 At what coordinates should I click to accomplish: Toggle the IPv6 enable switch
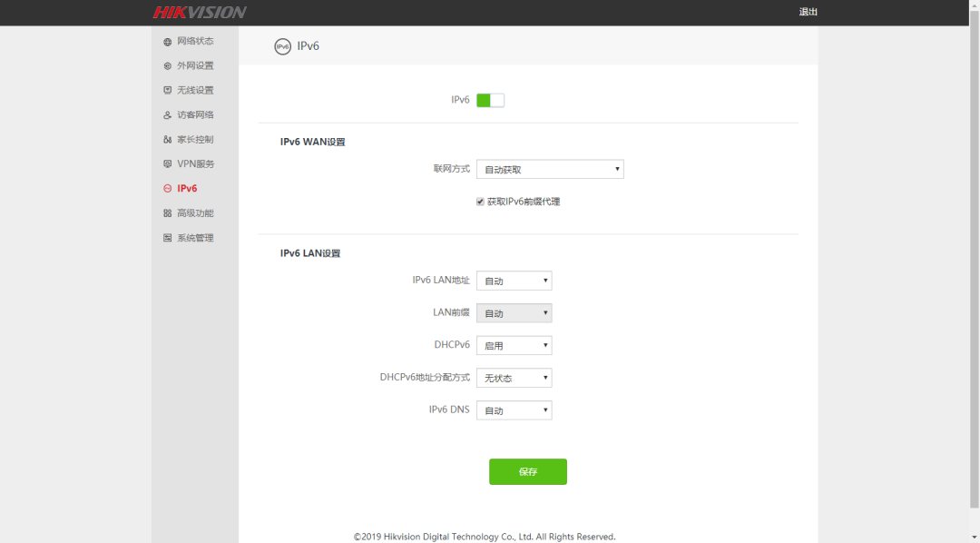point(490,100)
